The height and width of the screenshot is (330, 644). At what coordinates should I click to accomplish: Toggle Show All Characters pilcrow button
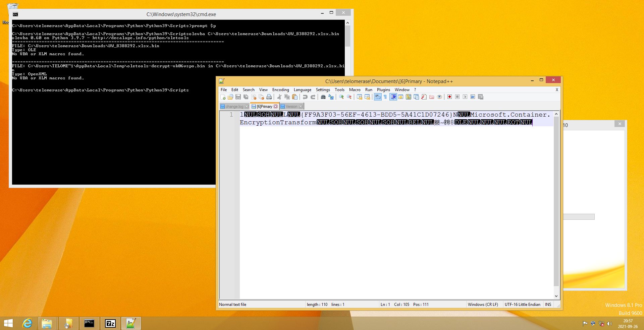[x=385, y=97]
